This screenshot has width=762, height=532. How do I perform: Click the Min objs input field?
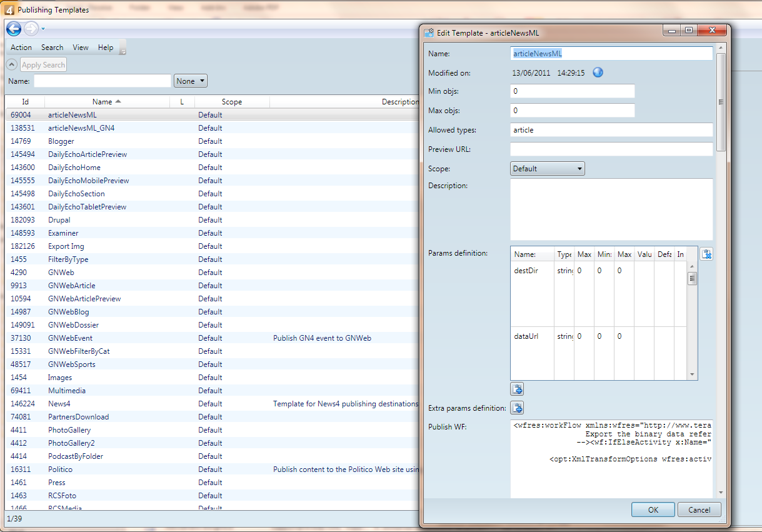(573, 91)
